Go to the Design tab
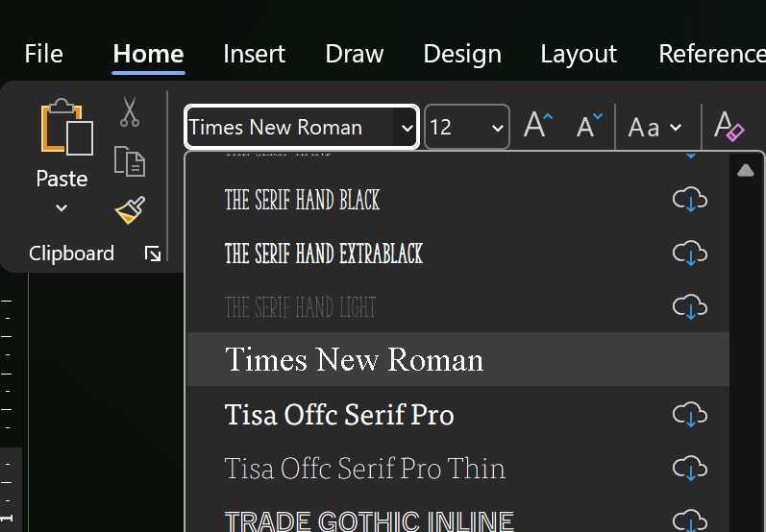Image resolution: width=766 pixels, height=532 pixels. tap(462, 54)
